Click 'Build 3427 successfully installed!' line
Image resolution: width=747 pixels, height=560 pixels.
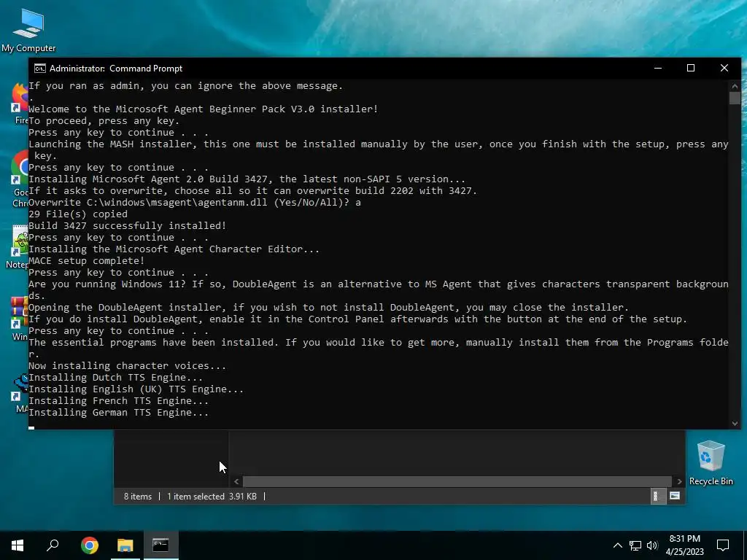coord(127,226)
